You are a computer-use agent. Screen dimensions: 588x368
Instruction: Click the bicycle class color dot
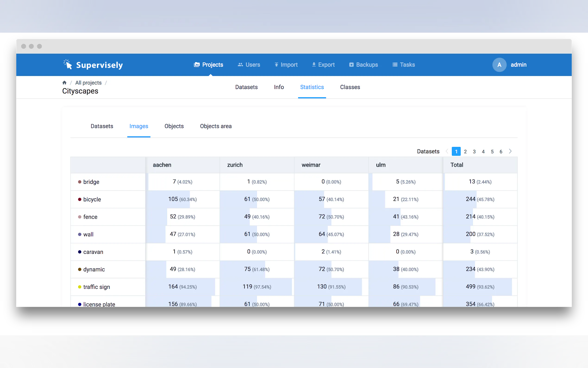(79, 199)
